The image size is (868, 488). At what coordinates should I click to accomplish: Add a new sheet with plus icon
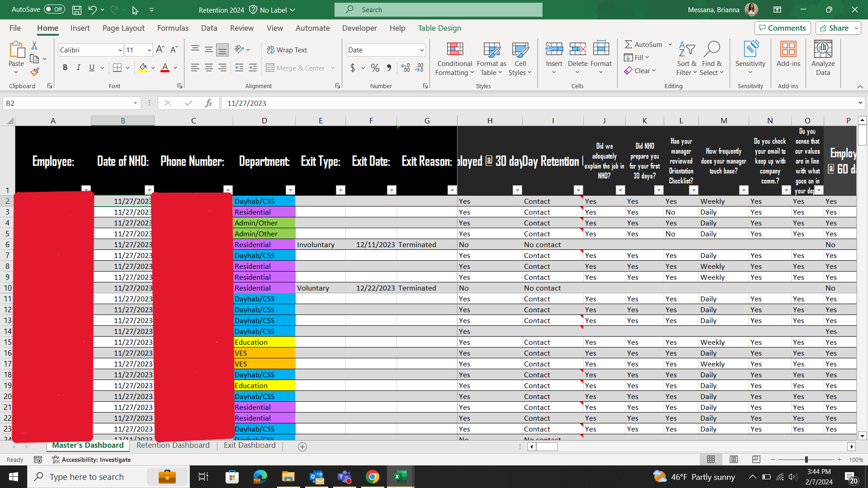[302, 446]
